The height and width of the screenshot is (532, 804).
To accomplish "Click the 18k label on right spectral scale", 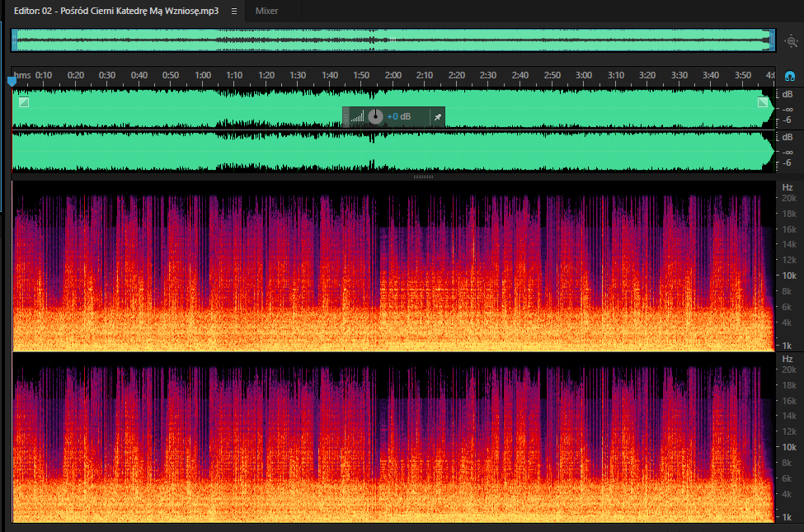I will [x=789, y=385].
